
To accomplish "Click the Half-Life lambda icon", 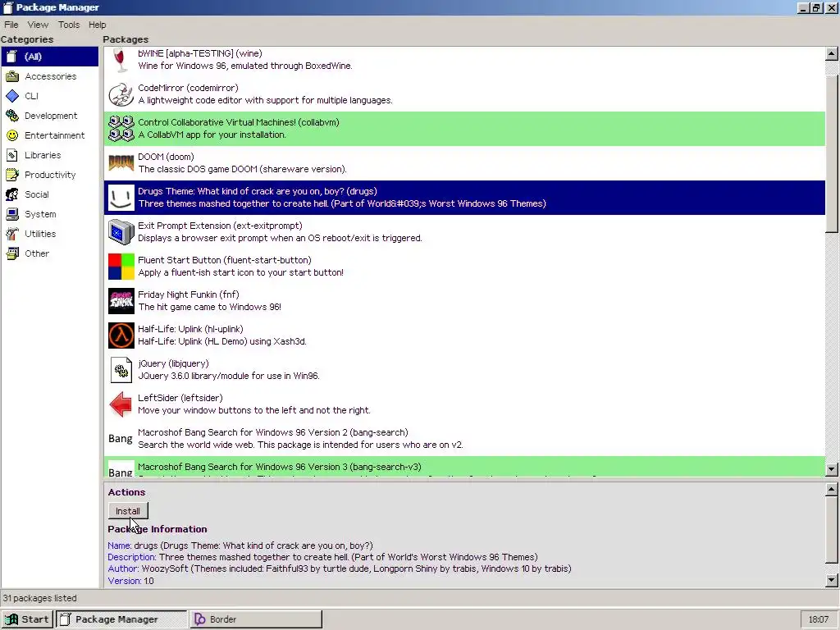I will [x=121, y=336].
